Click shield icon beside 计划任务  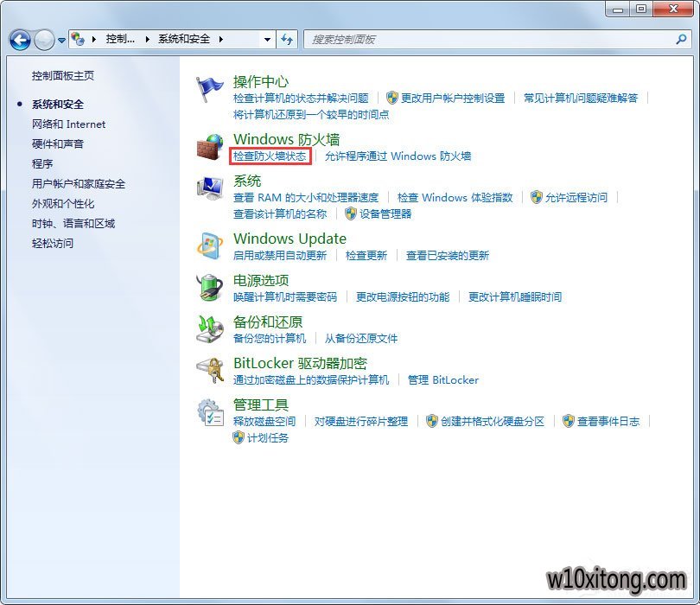click(x=239, y=437)
